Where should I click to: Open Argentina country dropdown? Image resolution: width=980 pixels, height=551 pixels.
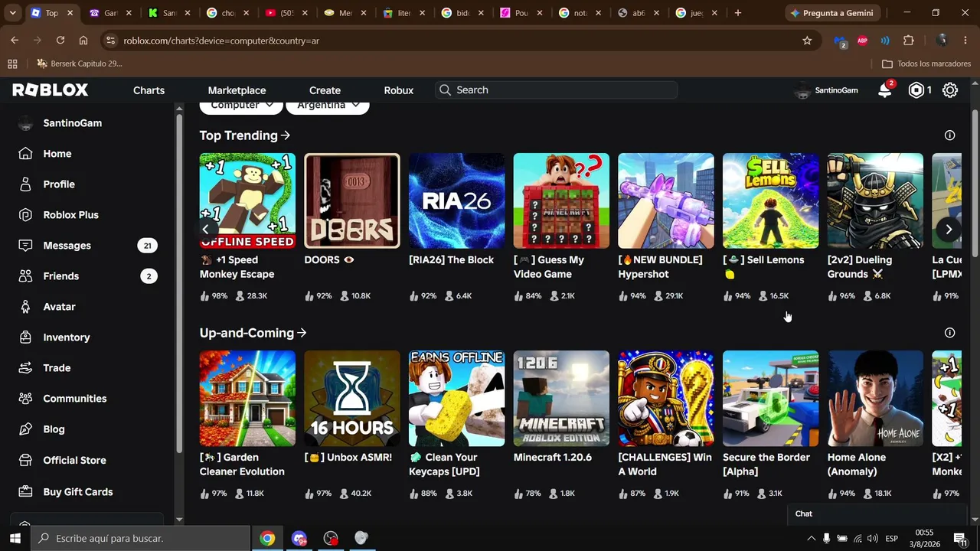328,105
